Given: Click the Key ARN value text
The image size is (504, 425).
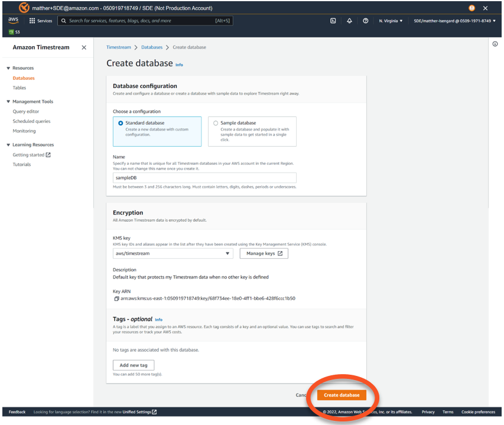Looking at the screenshot, I should pos(207,299).
